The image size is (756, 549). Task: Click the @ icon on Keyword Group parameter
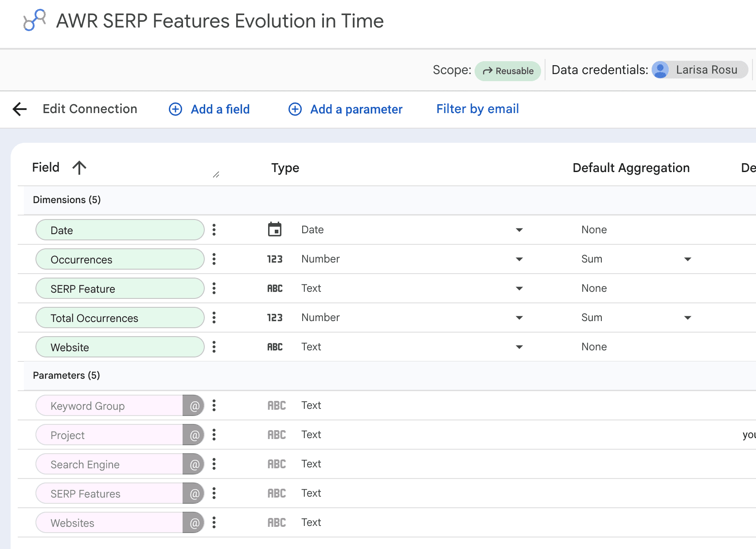pos(194,406)
